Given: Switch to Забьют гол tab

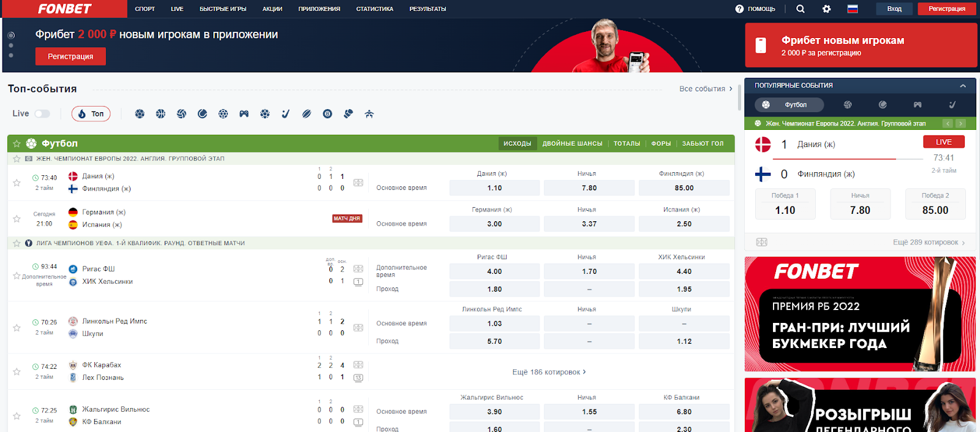Looking at the screenshot, I should 703,143.
